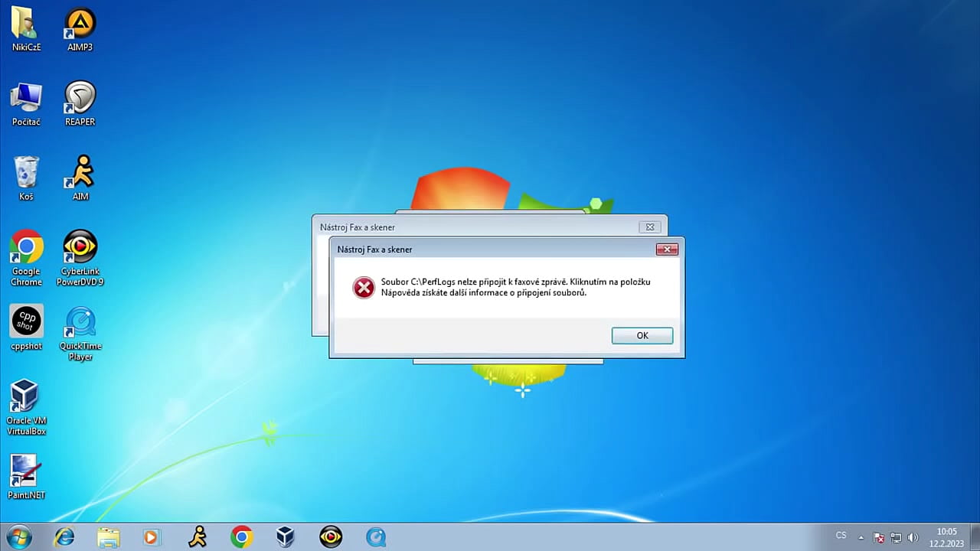Open Počítač to browse drives

[25, 99]
